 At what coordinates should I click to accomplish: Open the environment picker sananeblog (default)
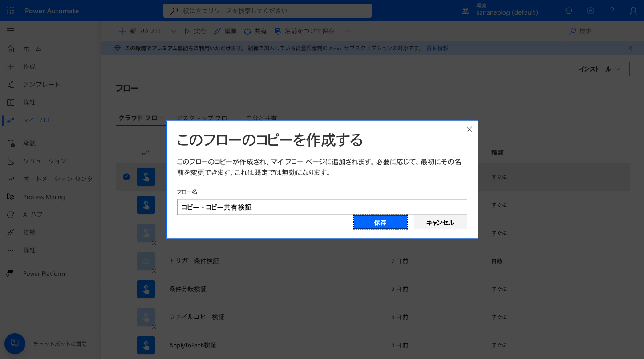tap(500, 11)
